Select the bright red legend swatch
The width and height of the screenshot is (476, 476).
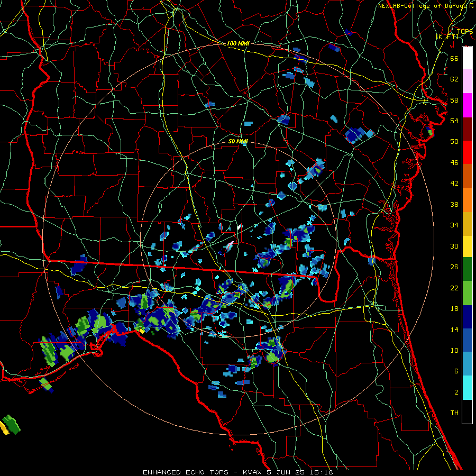[467, 152]
